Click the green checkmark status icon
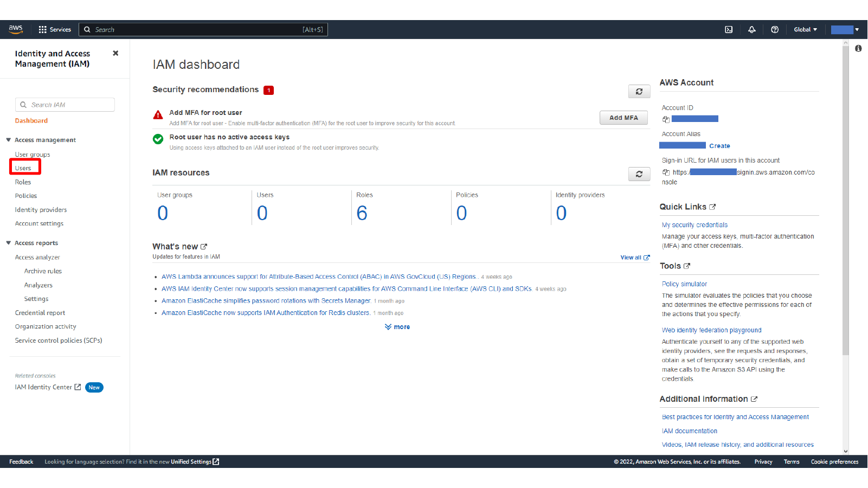Screen dimensions: 868x488 click(158, 139)
